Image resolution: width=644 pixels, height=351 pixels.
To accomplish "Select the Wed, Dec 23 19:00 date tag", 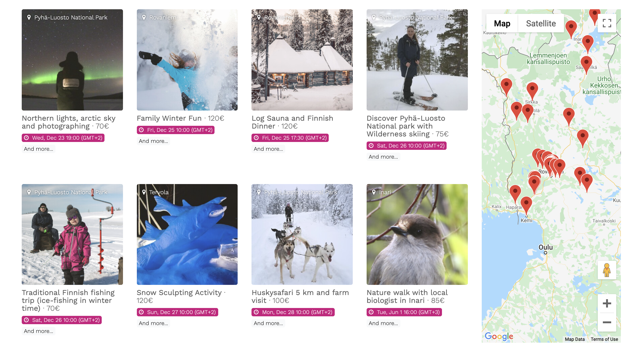I will tap(63, 138).
